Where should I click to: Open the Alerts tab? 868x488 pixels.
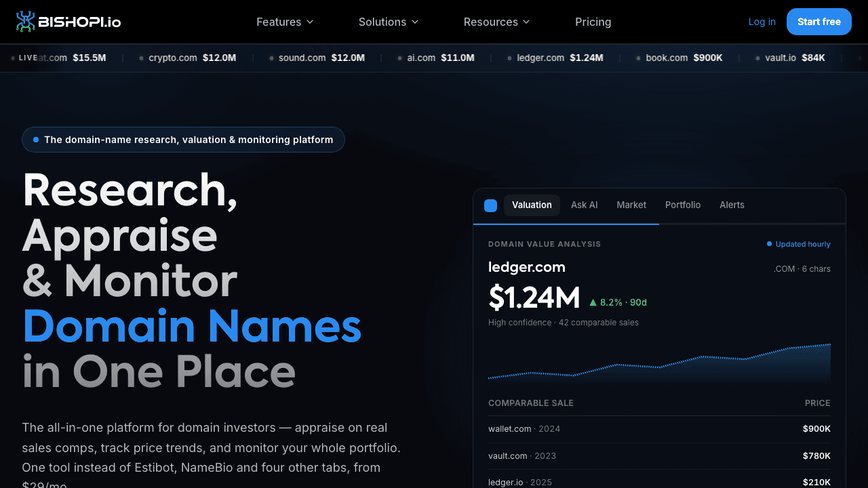click(x=732, y=205)
